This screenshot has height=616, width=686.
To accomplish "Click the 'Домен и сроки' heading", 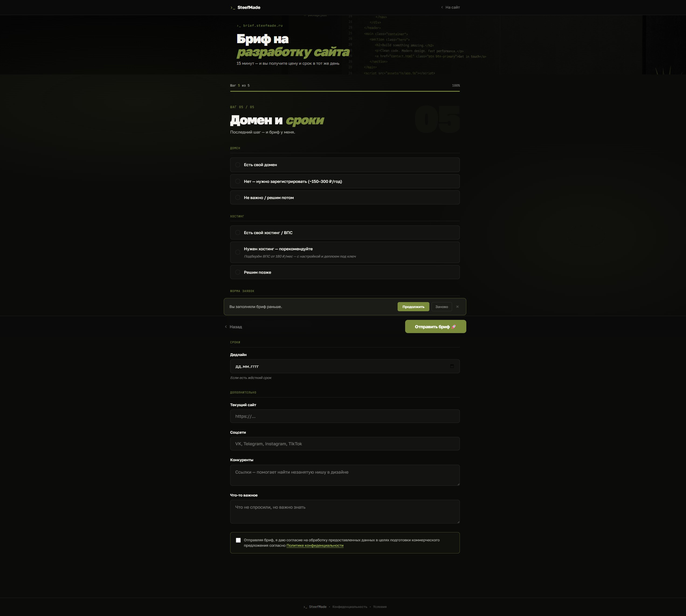I will coord(277,120).
